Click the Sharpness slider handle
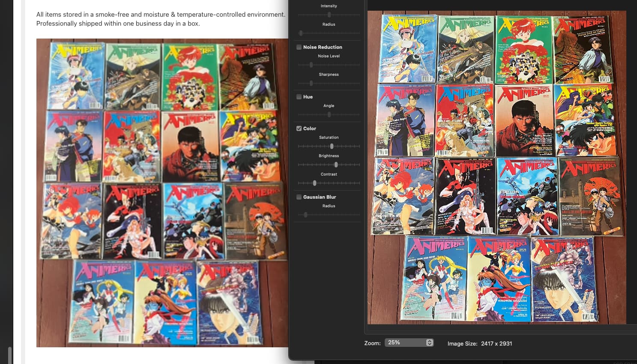 tap(311, 83)
